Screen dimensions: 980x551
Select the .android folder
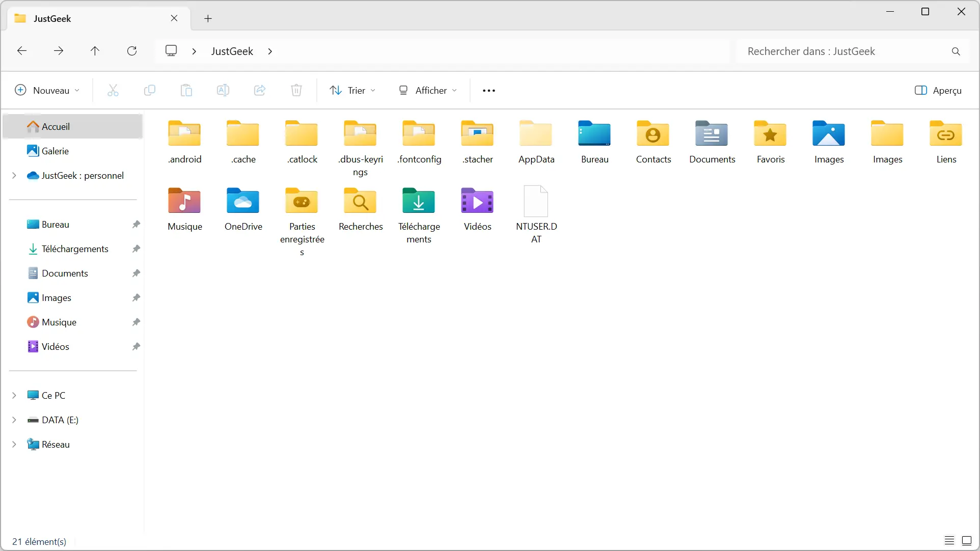coord(185,142)
